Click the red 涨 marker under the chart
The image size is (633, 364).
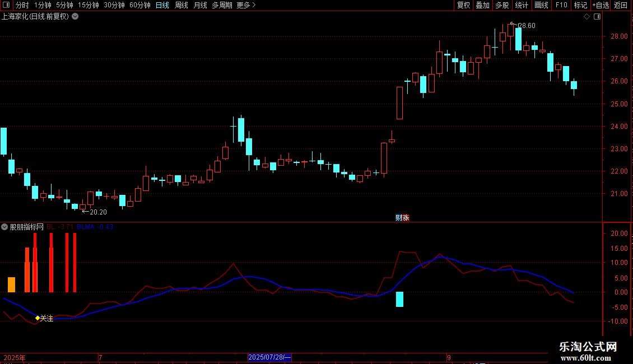(406, 218)
